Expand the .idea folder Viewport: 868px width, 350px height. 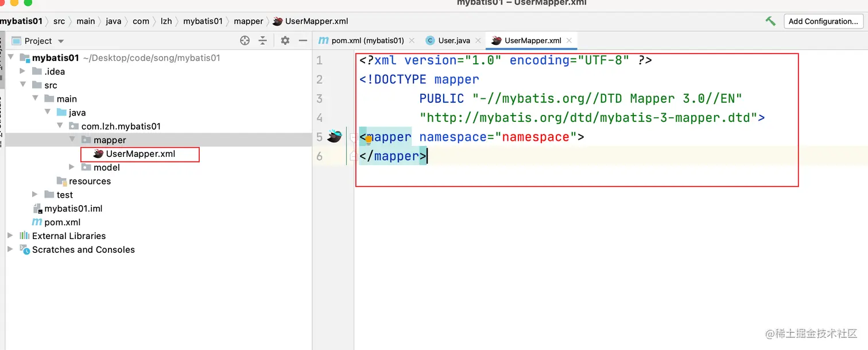(x=22, y=71)
